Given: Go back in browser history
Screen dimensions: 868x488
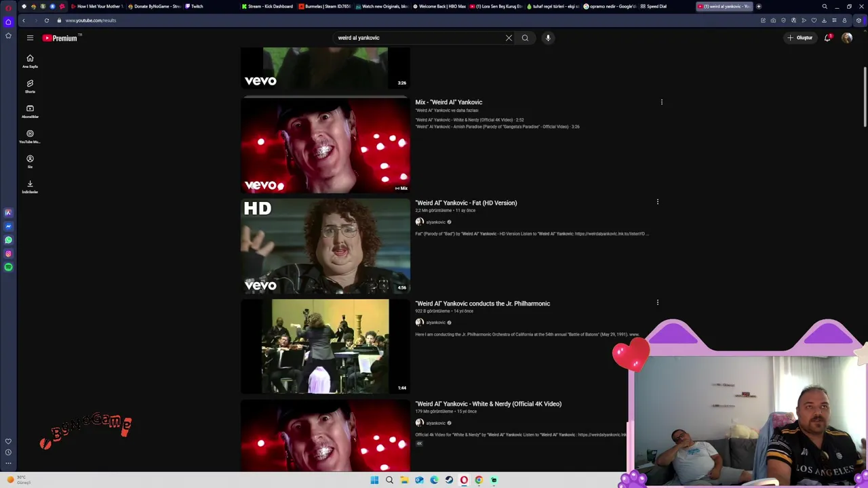Looking at the screenshot, I should [23, 20].
